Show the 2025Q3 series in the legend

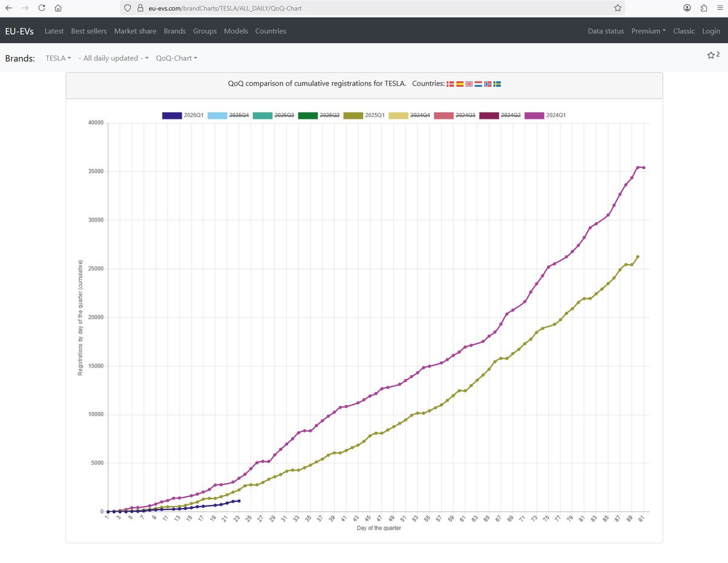[x=273, y=115]
